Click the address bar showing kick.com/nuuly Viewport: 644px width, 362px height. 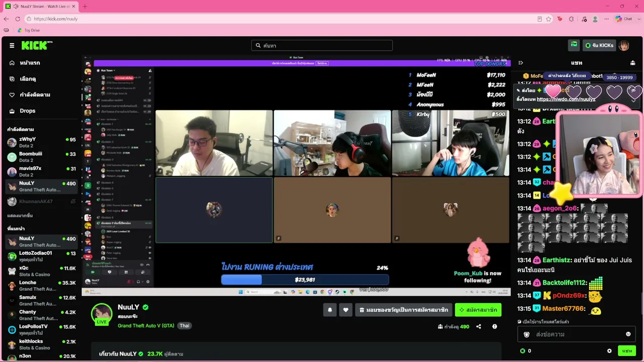tap(282, 19)
